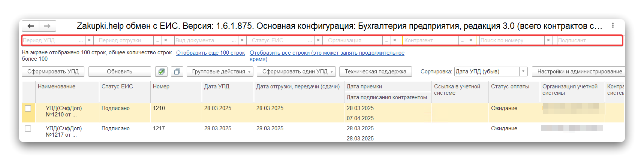Focus the Статус ЕИС input field
Screen dimensions: 644x161
279,40
